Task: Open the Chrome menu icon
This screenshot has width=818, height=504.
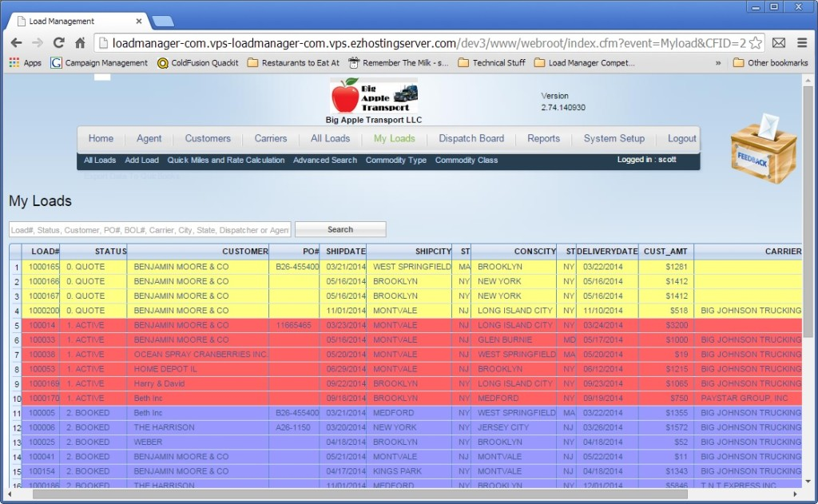Action: (801, 44)
